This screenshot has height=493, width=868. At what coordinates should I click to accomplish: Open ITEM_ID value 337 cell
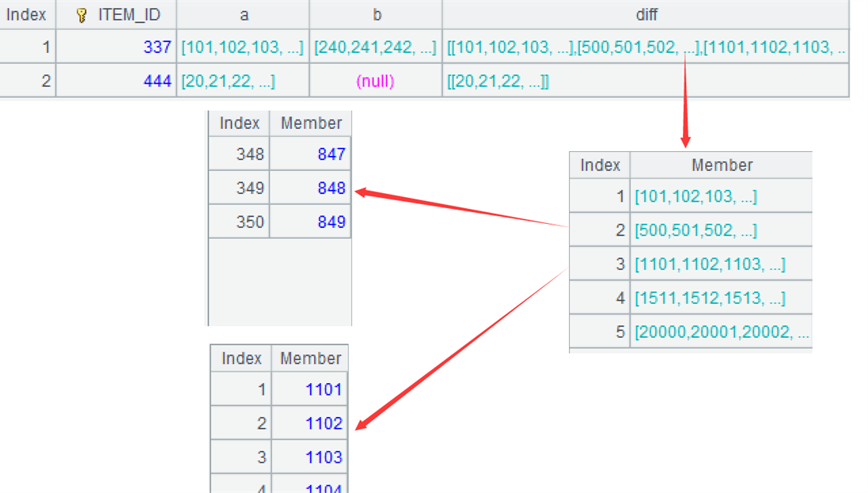(x=116, y=47)
